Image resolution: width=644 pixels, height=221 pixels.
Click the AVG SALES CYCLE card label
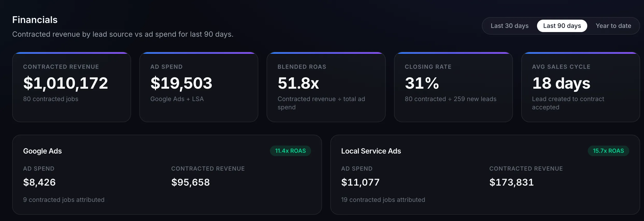[x=561, y=67]
